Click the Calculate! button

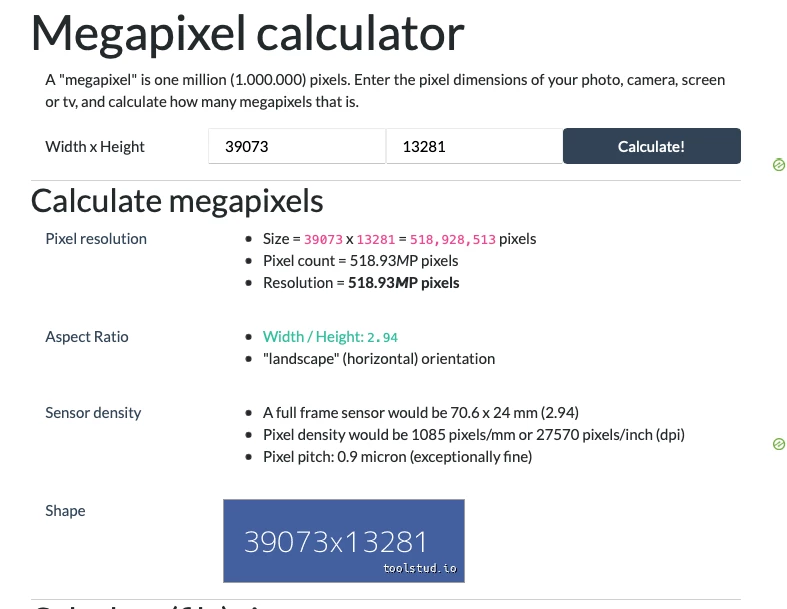coord(651,146)
